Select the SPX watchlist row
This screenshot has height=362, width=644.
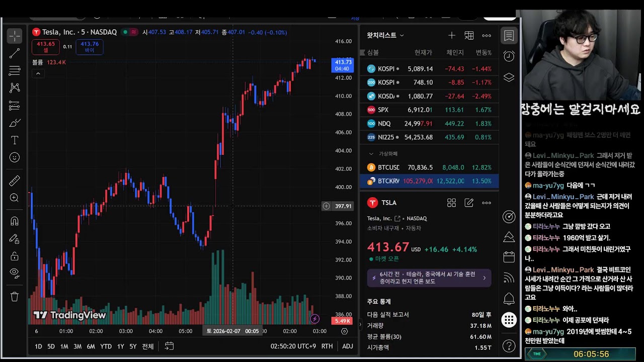[429, 110]
